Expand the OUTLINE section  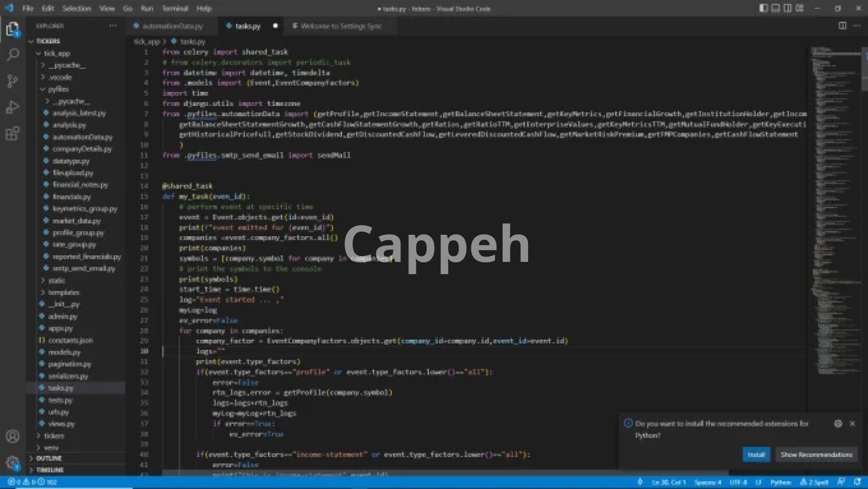pos(48,458)
